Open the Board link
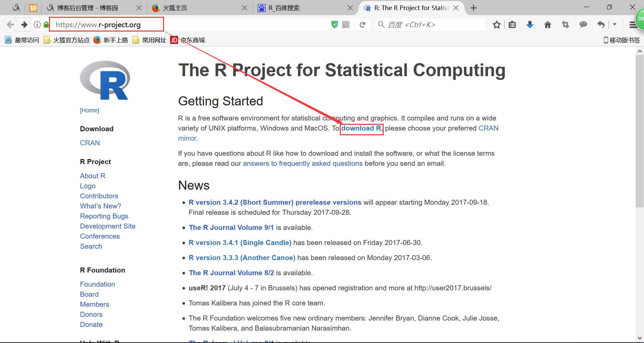 point(89,294)
